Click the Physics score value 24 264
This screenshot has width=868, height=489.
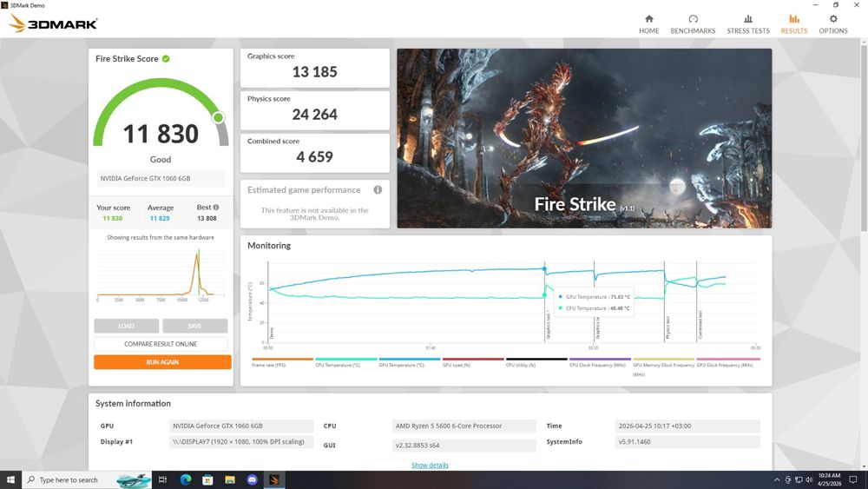314,114
